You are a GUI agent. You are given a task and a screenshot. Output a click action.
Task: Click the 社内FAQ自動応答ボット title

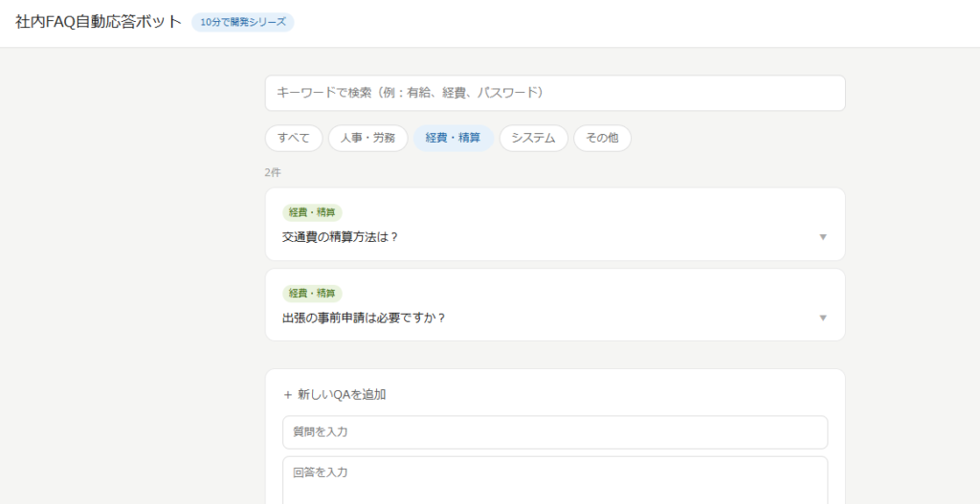99,22
